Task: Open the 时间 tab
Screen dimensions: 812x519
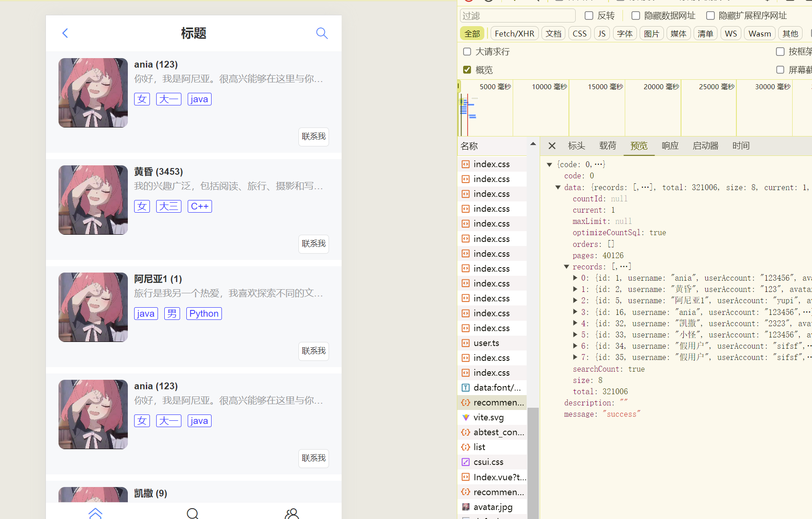Action: pyautogui.click(x=741, y=146)
